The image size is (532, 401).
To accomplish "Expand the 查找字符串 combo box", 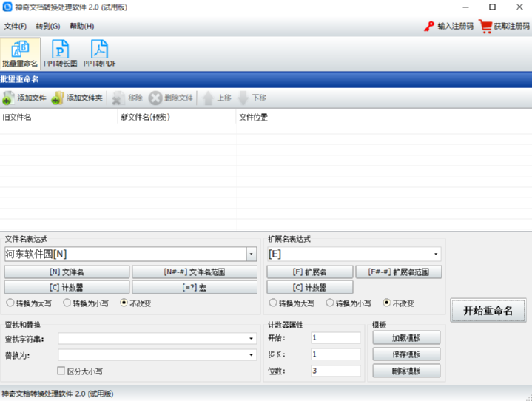I will pos(251,338).
